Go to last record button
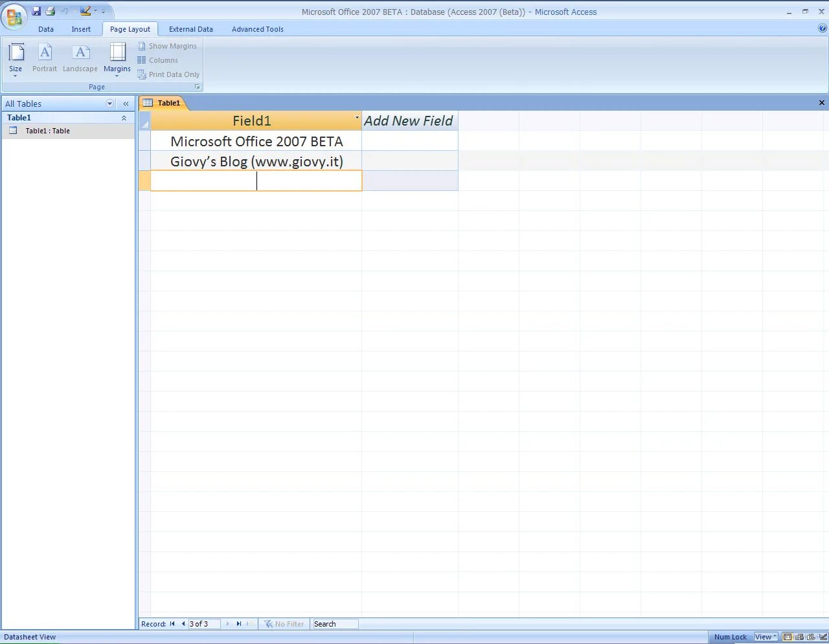Viewport: 829px width, 644px height. [238, 624]
